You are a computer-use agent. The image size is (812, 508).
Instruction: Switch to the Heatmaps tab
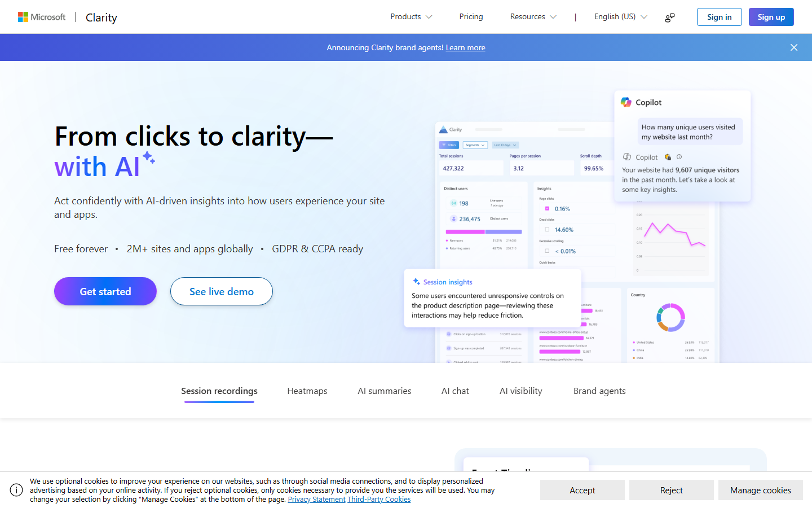coord(307,391)
